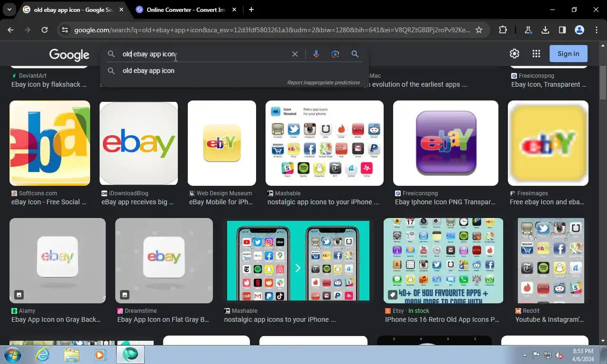607x364 pixels.
Task: Open a new browser tab
Action: (x=251, y=9)
